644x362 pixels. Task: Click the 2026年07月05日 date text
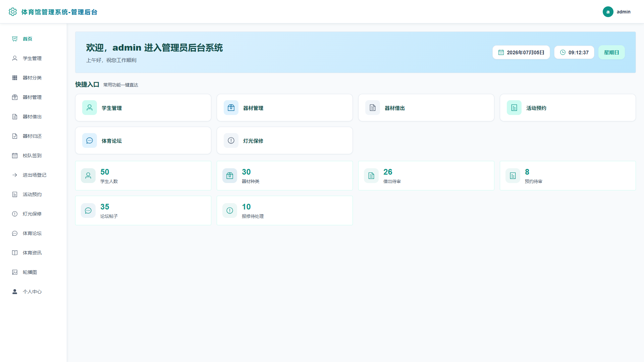coord(525,53)
